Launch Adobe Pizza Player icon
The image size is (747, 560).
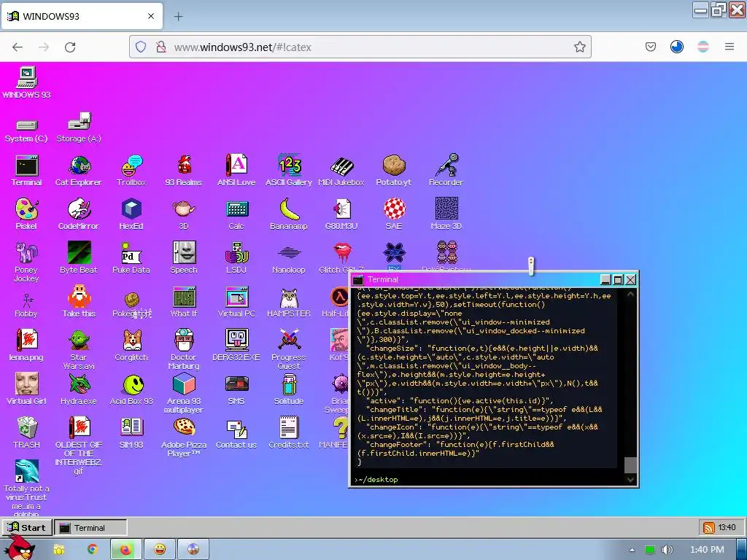pos(184,437)
